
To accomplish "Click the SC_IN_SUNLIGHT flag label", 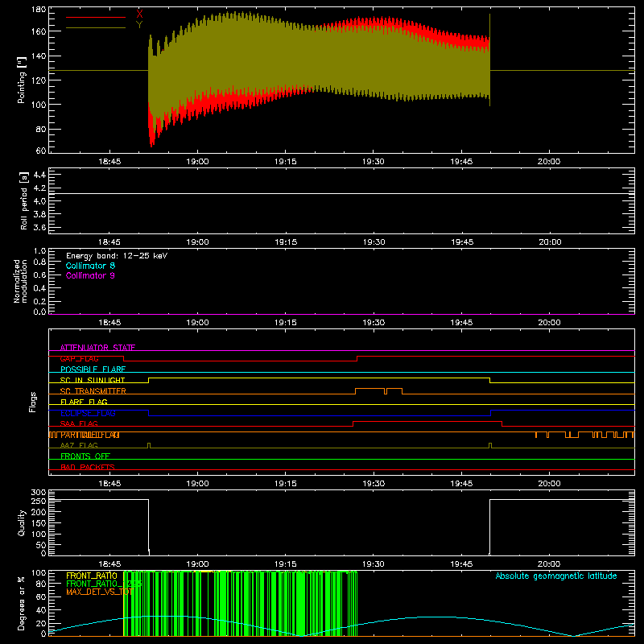I will [x=93, y=380].
